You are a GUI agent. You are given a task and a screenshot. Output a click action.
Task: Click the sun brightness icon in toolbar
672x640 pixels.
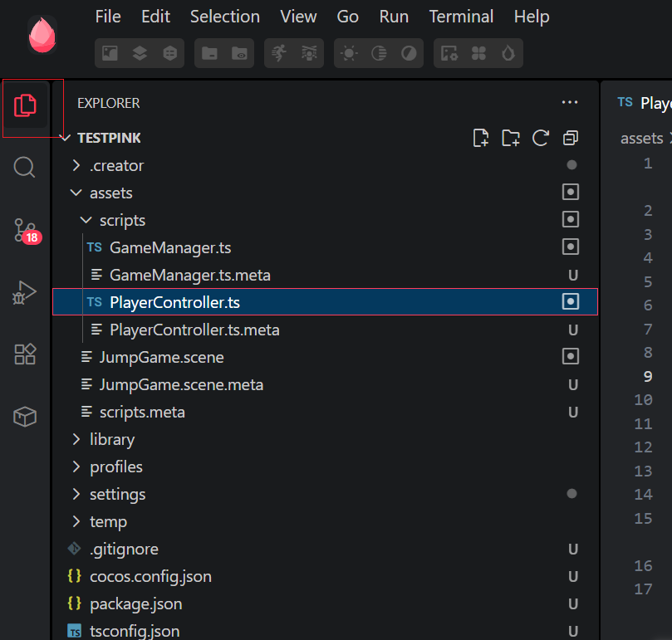349,53
